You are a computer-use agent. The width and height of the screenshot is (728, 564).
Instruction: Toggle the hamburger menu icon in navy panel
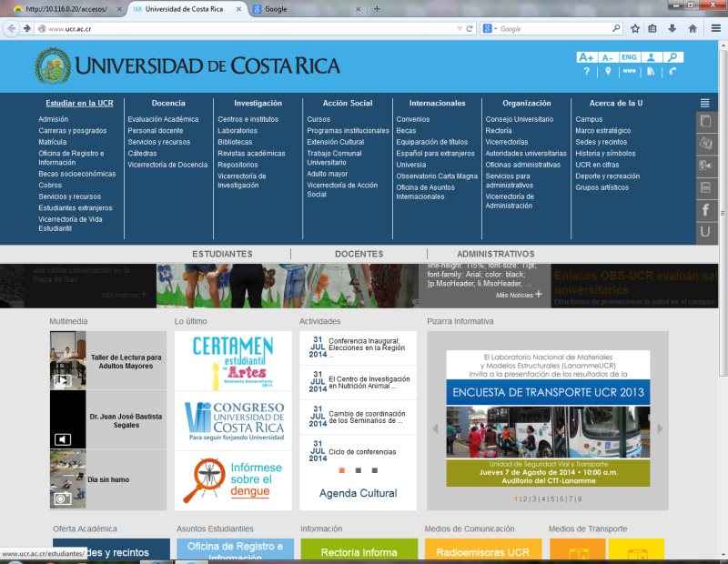(x=704, y=103)
